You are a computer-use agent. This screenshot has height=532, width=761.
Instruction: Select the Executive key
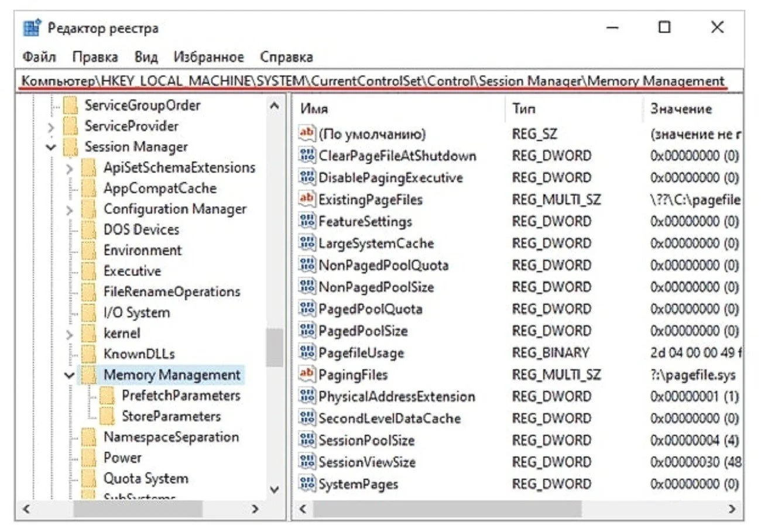pyautogui.click(x=132, y=271)
